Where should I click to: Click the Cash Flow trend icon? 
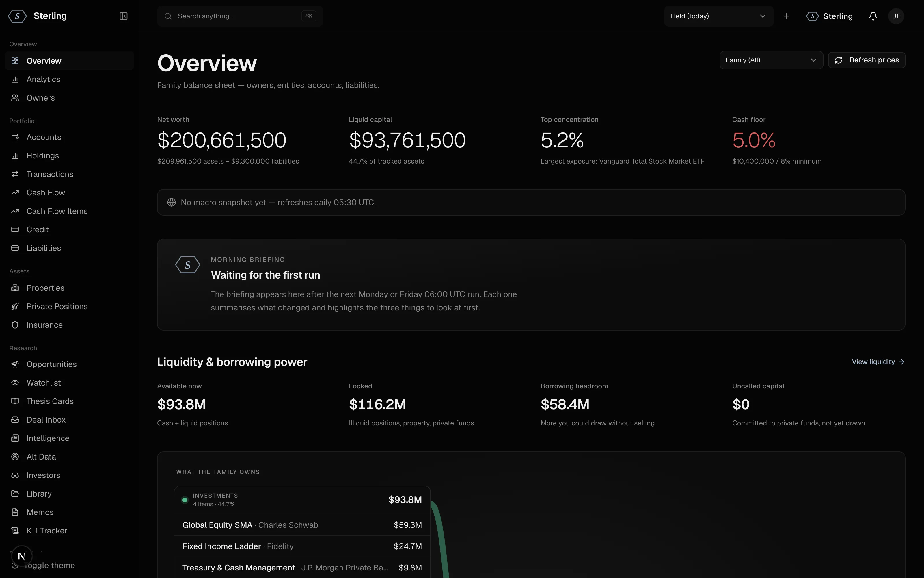(15, 193)
